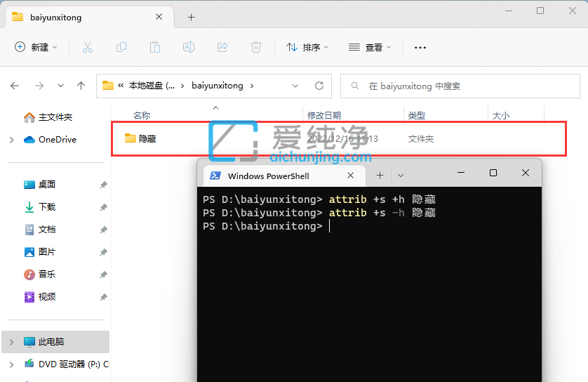Click the Share icon in toolbar

coord(222,47)
